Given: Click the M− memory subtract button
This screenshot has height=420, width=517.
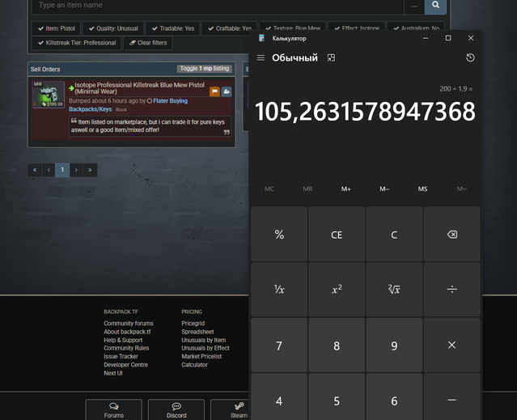Looking at the screenshot, I should [x=384, y=189].
